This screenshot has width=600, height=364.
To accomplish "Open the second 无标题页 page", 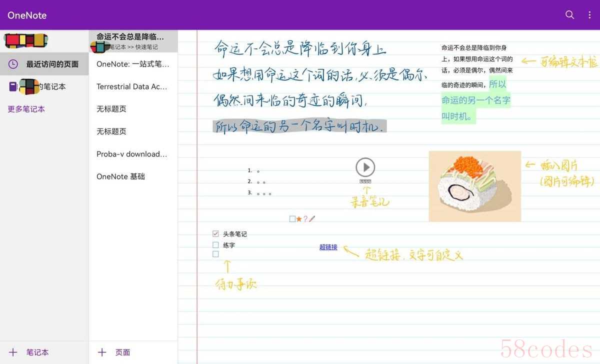I will pyautogui.click(x=133, y=131).
